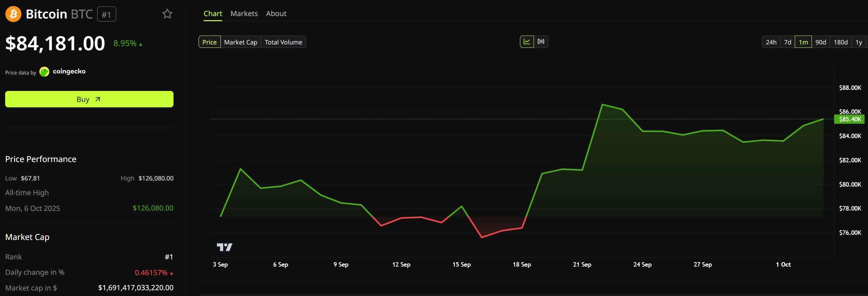Click the 27 Sep axis label
The width and height of the screenshot is (868, 296).
[x=703, y=264]
